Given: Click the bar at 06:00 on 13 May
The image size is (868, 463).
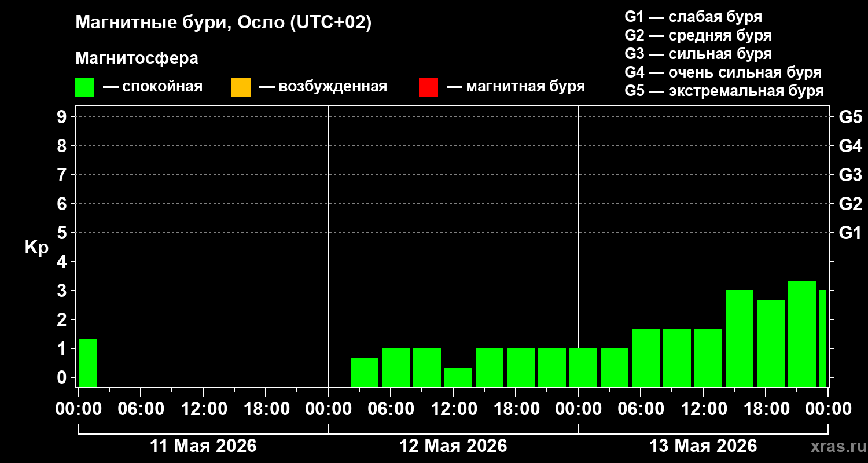Looking at the screenshot, I should point(646,358).
